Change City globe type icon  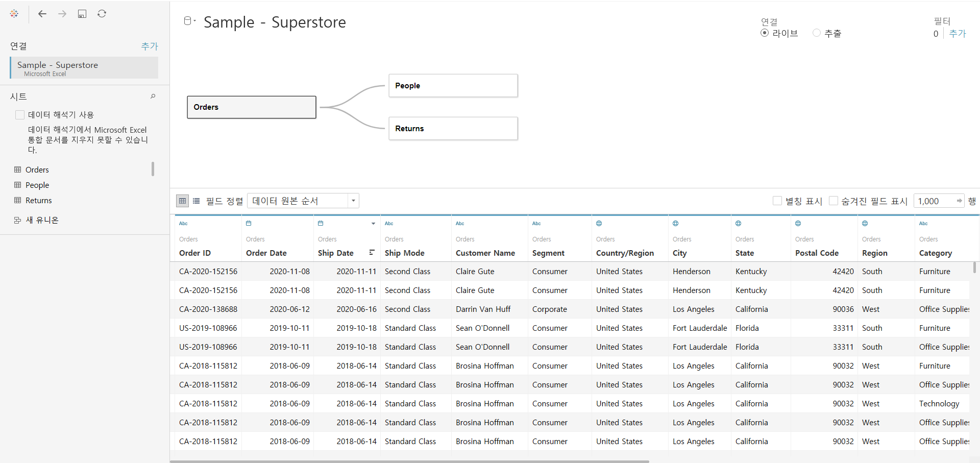coord(676,223)
